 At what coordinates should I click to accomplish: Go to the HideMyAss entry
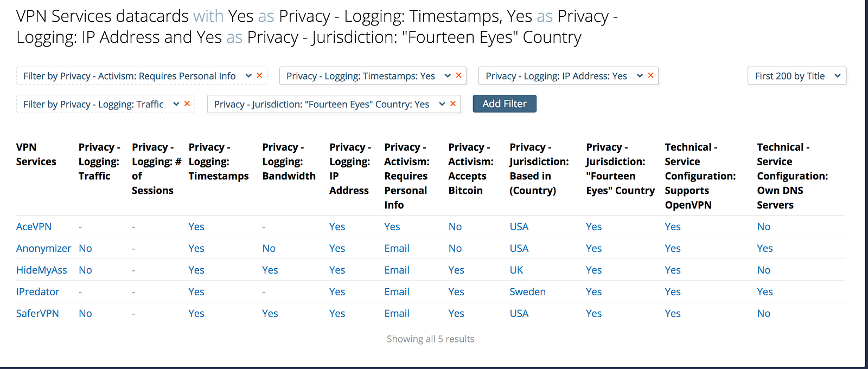[x=42, y=270]
